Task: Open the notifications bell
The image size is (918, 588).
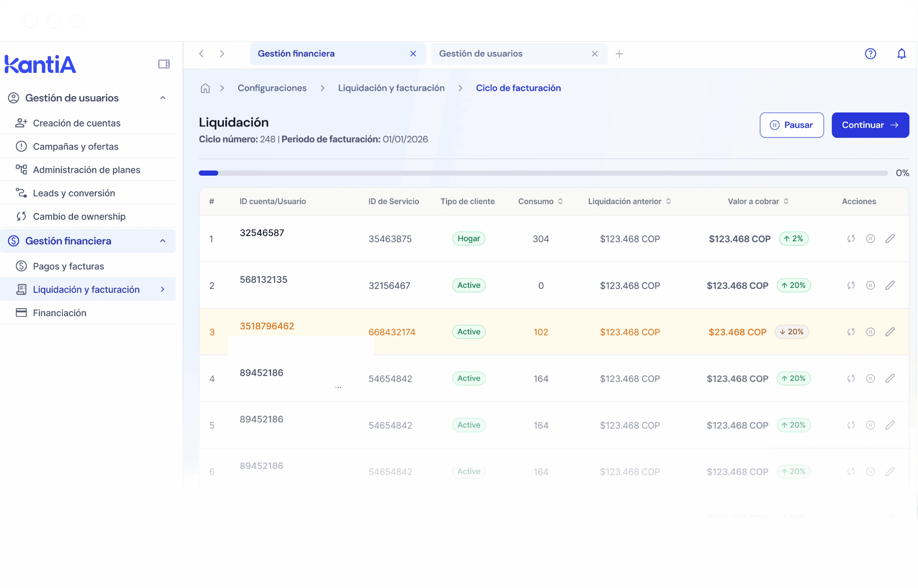Action: 901,54
